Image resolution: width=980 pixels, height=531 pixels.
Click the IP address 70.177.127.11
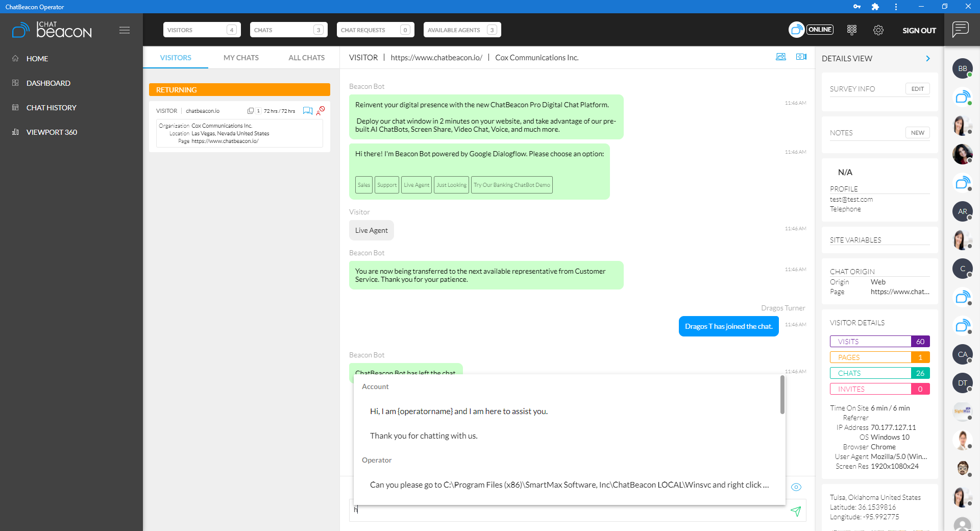coord(893,427)
